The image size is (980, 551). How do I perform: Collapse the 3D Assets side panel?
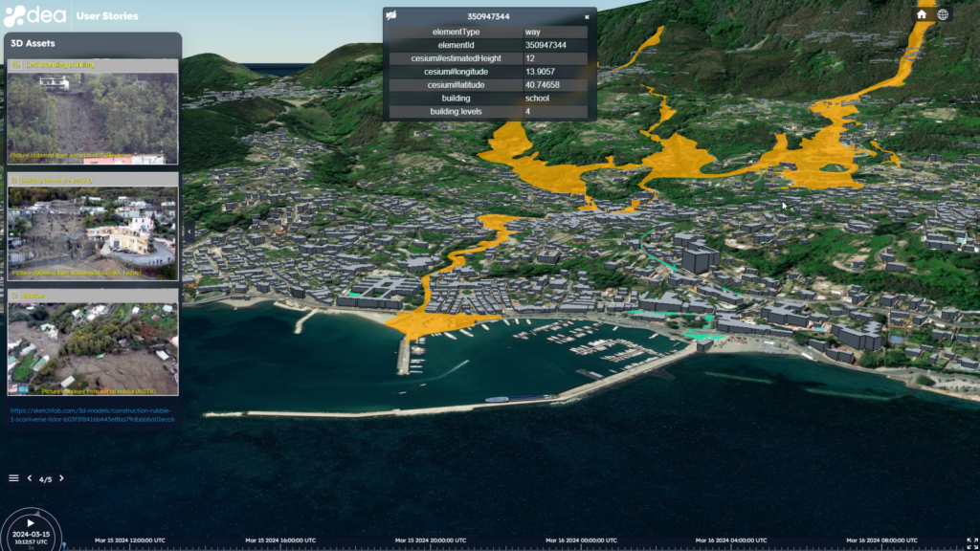tap(189, 231)
